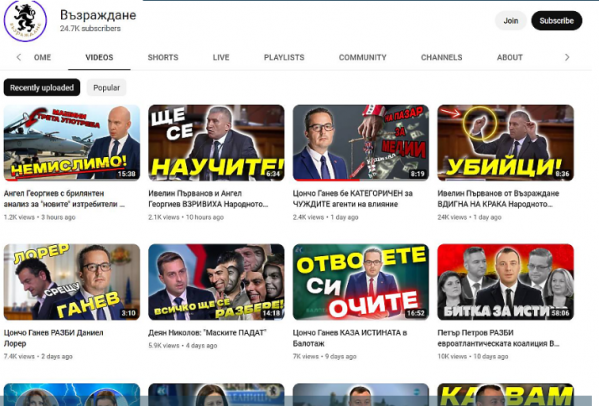Play the ЩЕ СЕ НАУЧИТЕ video thumbnail
The height and width of the screenshot is (406, 600).
pos(216,142)
